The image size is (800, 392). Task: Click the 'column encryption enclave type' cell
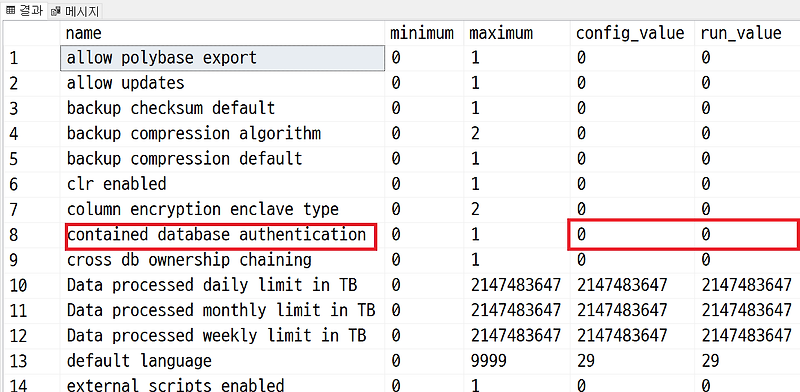pos(222,209)
